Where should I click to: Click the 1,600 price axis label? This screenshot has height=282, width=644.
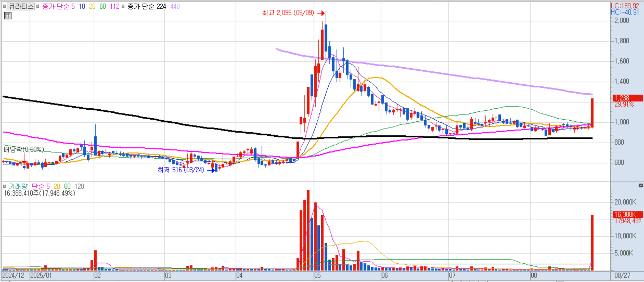tap(621, 61)
